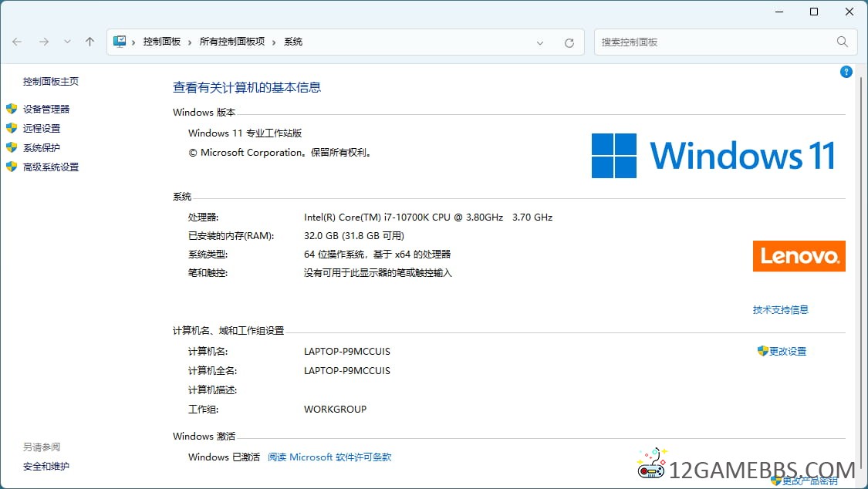This screenshot has height=489, width=868.
Task: Open 安全和维护 under 另请参阅
Action: [x=46, y=467]
